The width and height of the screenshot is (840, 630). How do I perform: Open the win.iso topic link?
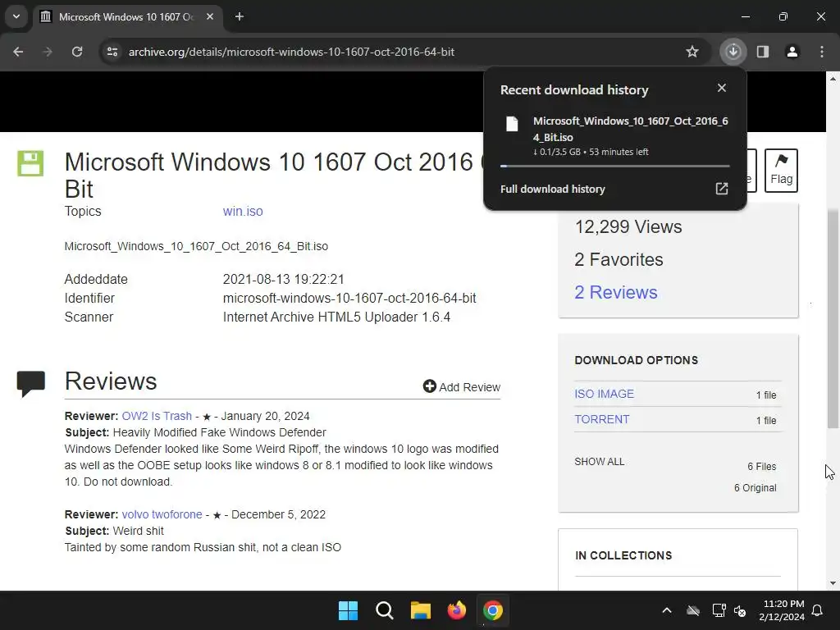243,211
